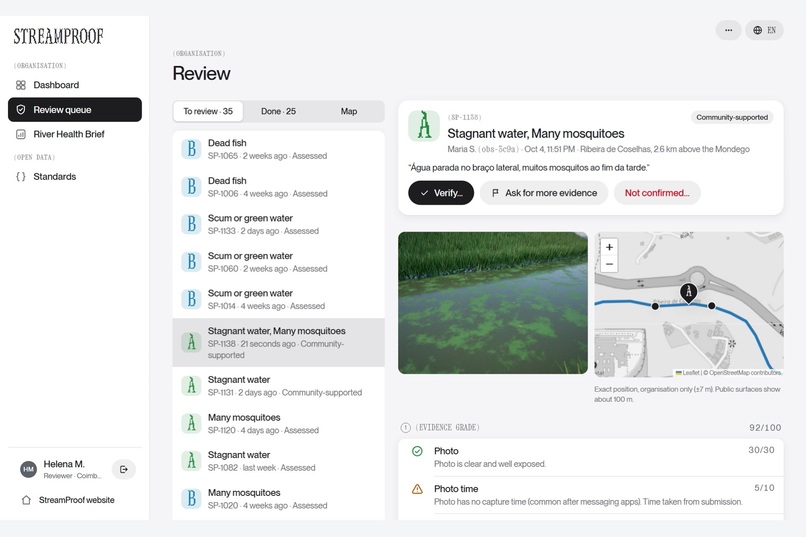The height and width of the screenshot is (537, 806).
Task: Select Stagnant water, Many mosquitoes SP-1138 row
Action: 279,342
